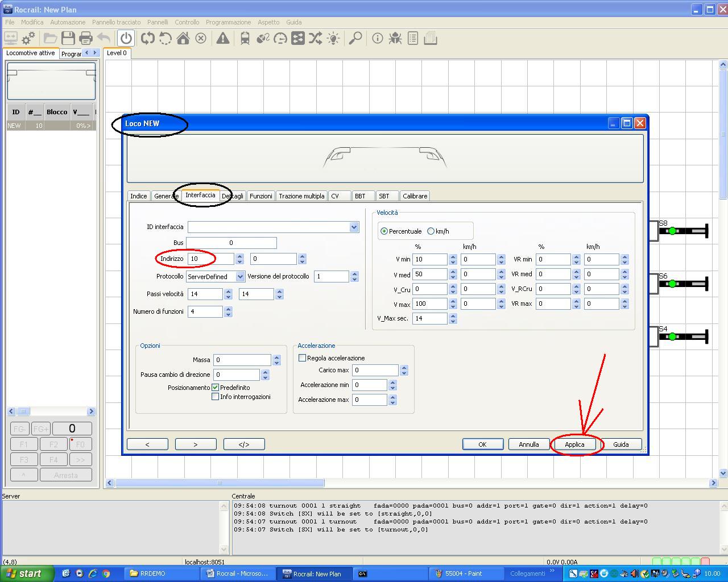
Task: Open the Programmazione menu
Action: (x=228, y=22)
